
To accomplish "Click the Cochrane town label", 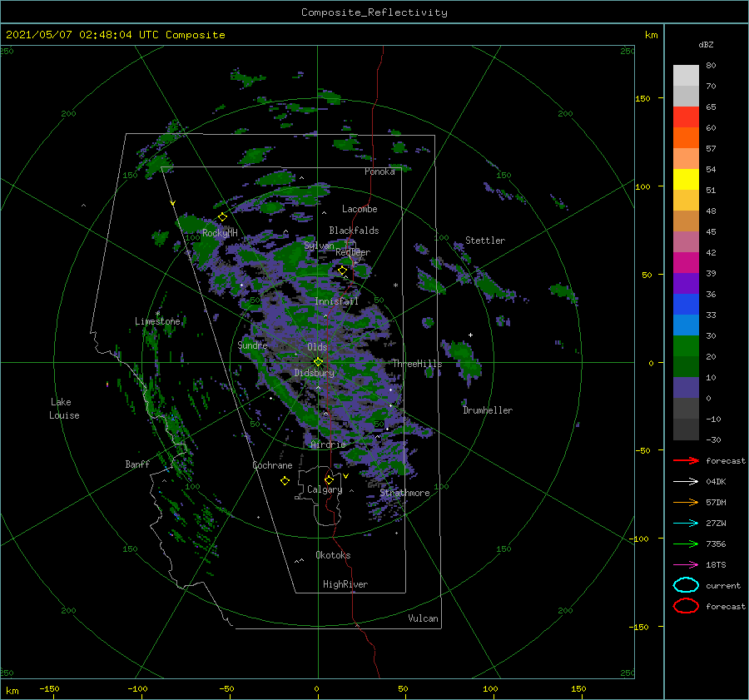I will (272, 465).
